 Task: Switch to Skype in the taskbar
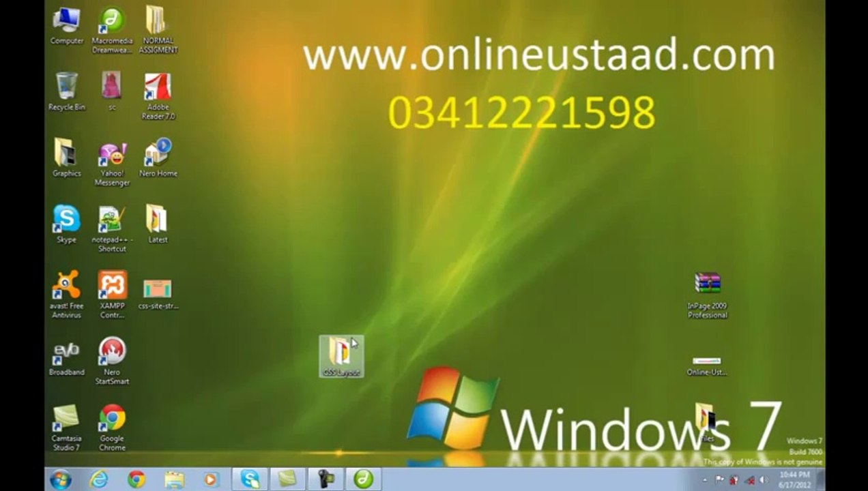coord(250,479)
